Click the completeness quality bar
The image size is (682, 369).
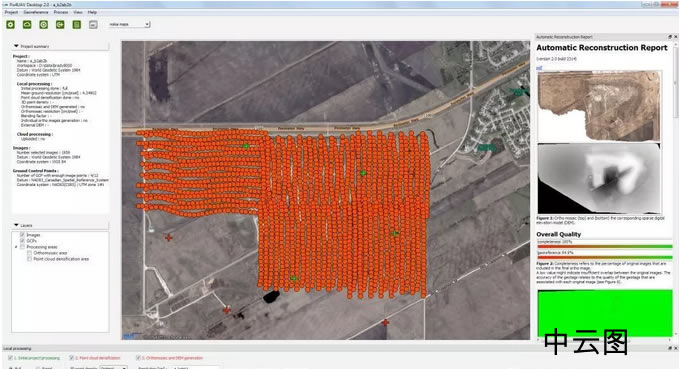(605, 246)
